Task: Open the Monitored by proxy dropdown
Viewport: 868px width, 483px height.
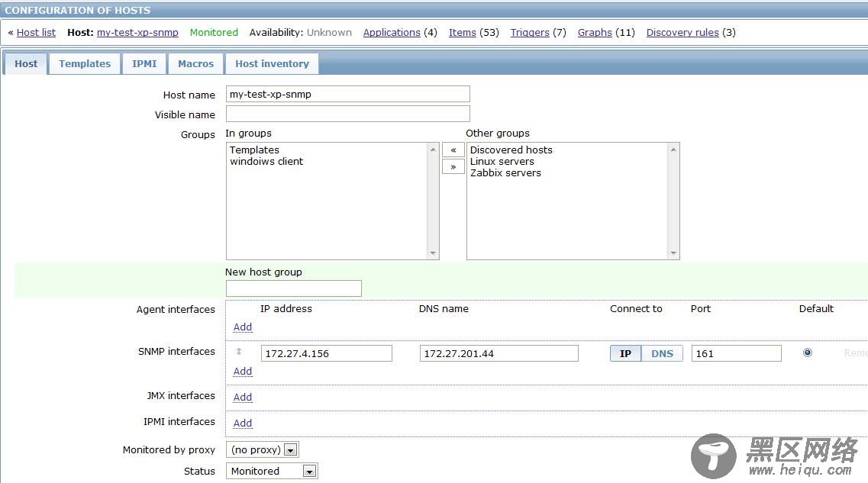Action: click(x=263, y=449)
